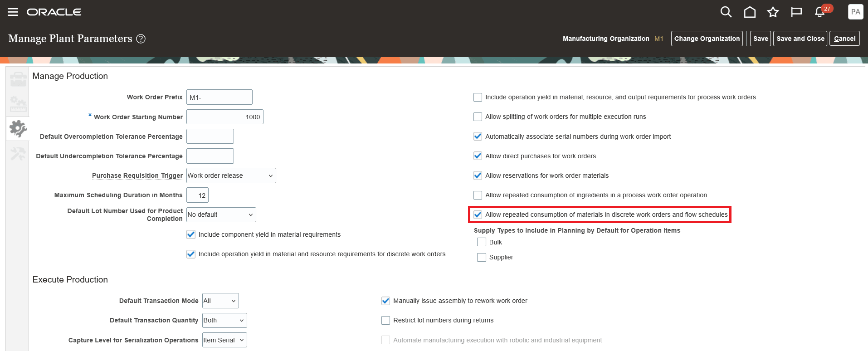Click the help icon beside Manage Plant Parameters
The image size is (868, 351).
click(x=141, y=39)
